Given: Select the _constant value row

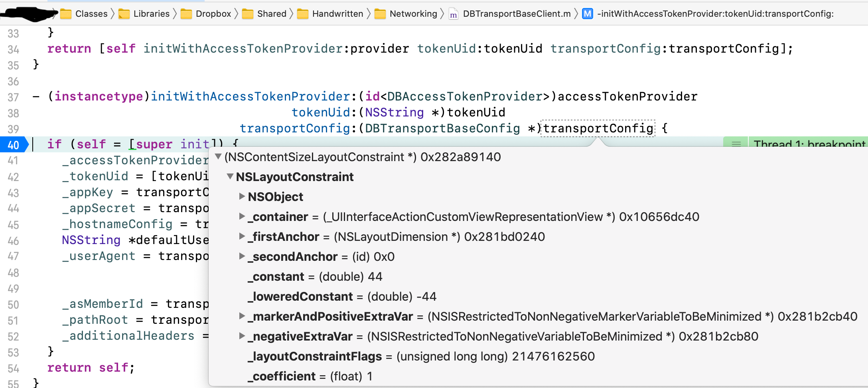Looking at the screenshot, I should 315,276.
